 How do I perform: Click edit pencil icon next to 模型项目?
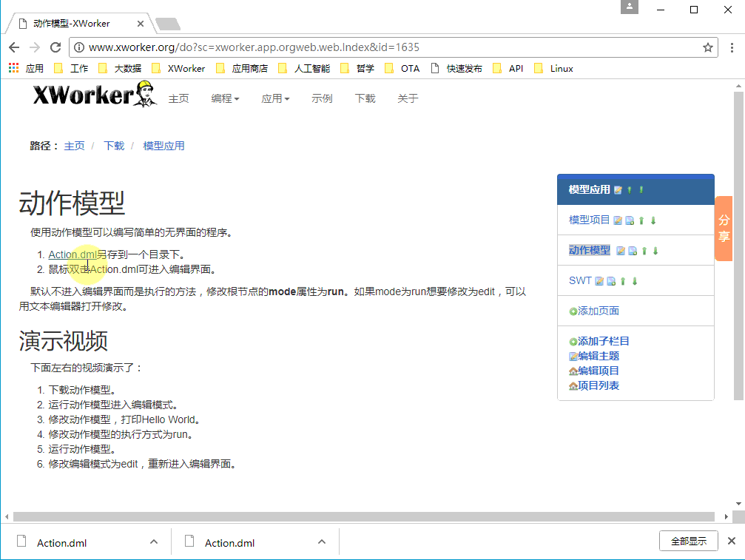pos(618,220)
